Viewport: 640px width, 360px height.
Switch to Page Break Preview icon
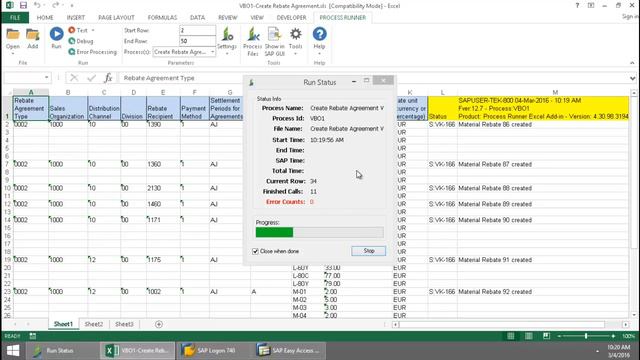click(x=546, y=336)
